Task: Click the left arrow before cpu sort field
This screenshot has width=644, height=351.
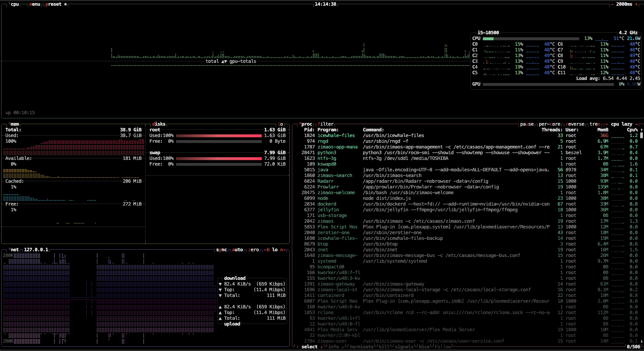Action: [x=607, y=124]
